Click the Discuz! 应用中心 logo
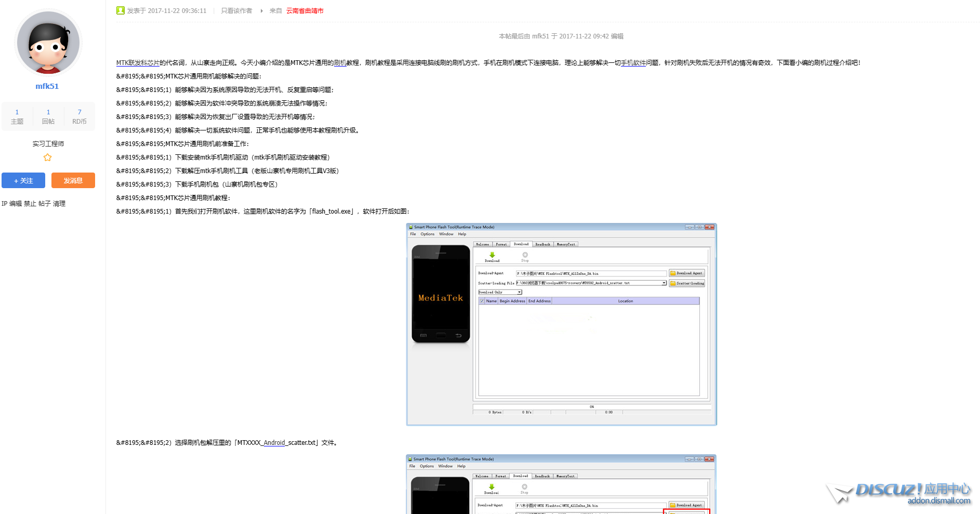 pos(899,493)
